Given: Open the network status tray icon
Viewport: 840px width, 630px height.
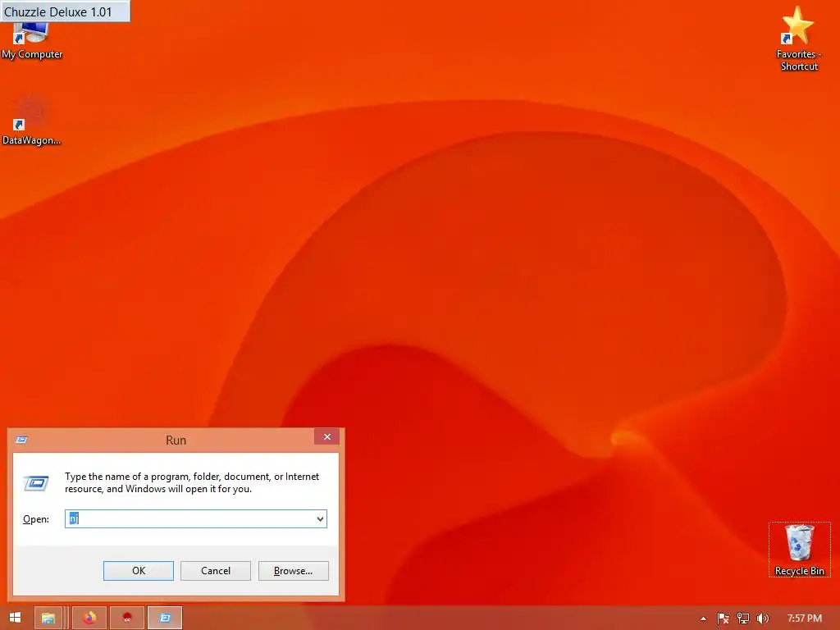Looking at the screenshot, I should 742,619.
